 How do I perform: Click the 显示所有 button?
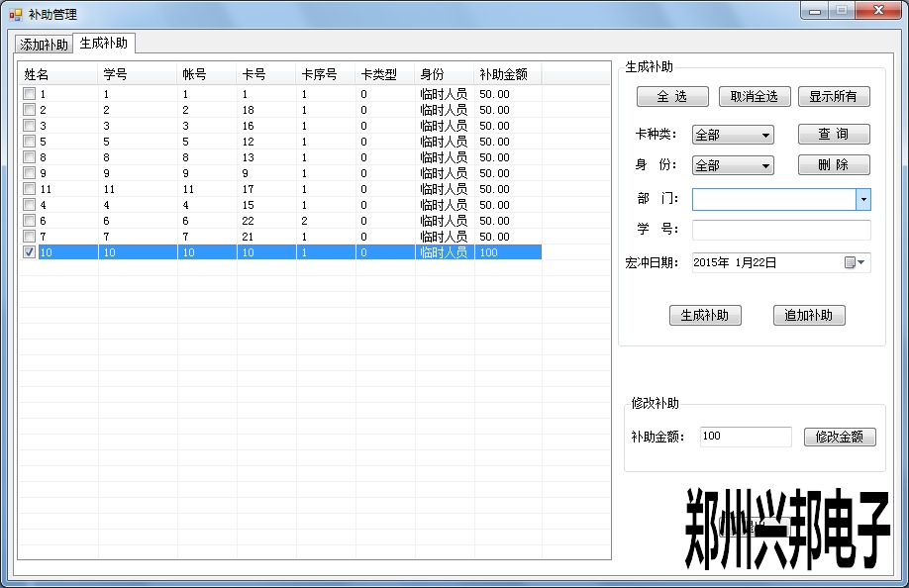point(834,97)
